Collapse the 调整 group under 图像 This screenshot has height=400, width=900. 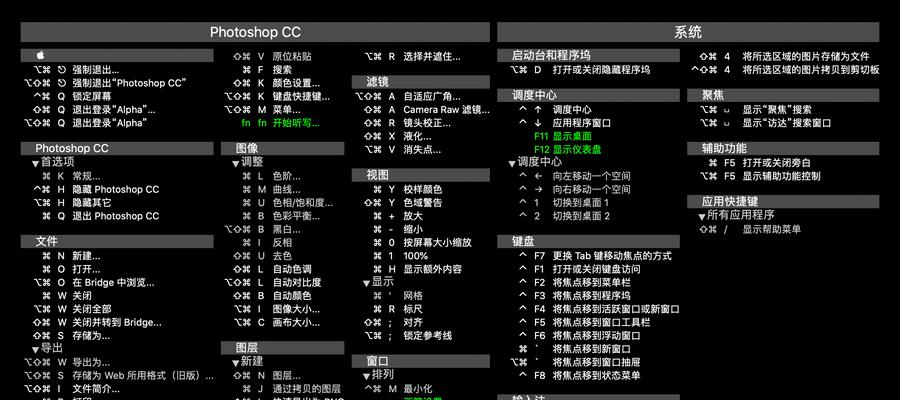(x=236, y=164)
